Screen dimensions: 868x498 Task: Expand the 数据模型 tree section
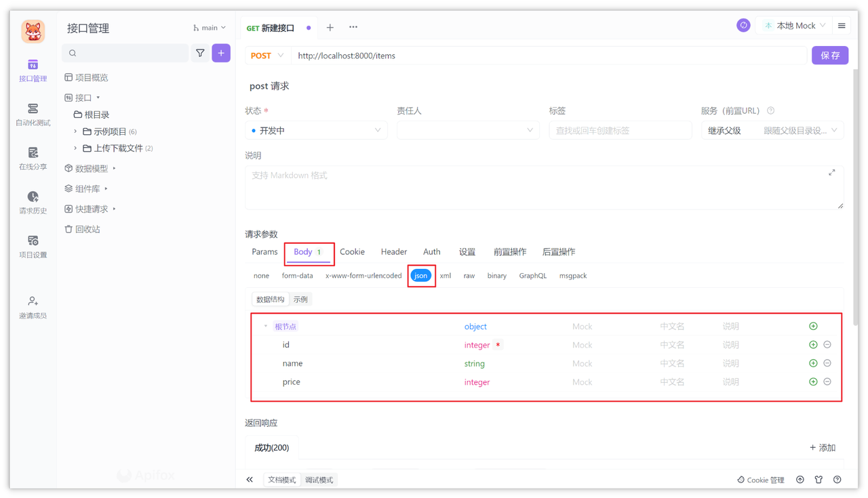115,168
